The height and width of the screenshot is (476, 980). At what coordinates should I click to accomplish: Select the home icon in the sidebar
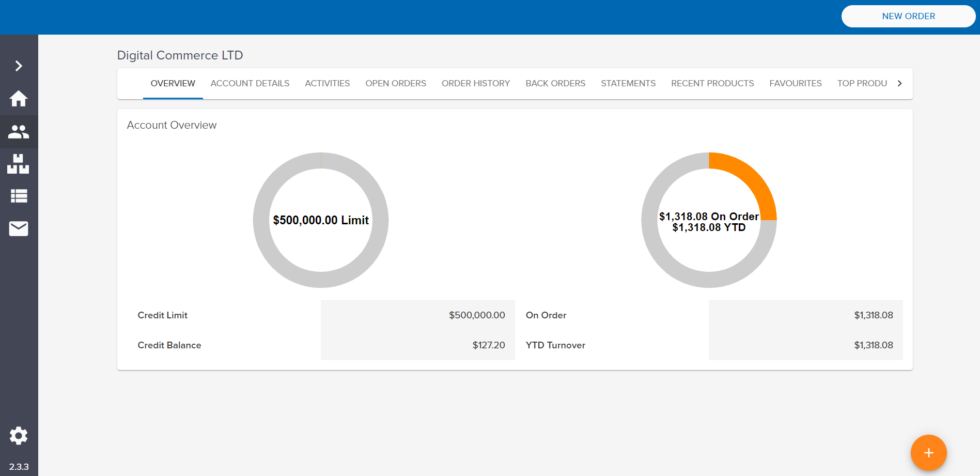19,99
